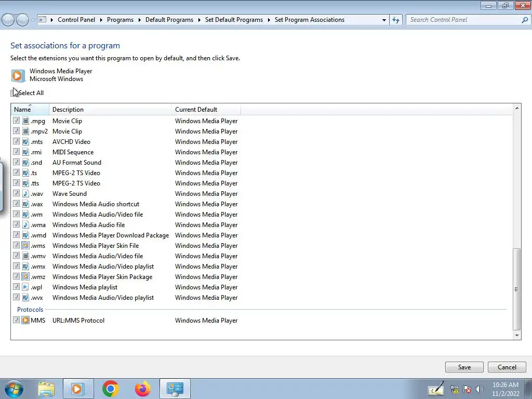Go to Set Default Programs breadcrumb
Image resolution: width=532 pixels, height=399 pixels.
click(234, 20)
